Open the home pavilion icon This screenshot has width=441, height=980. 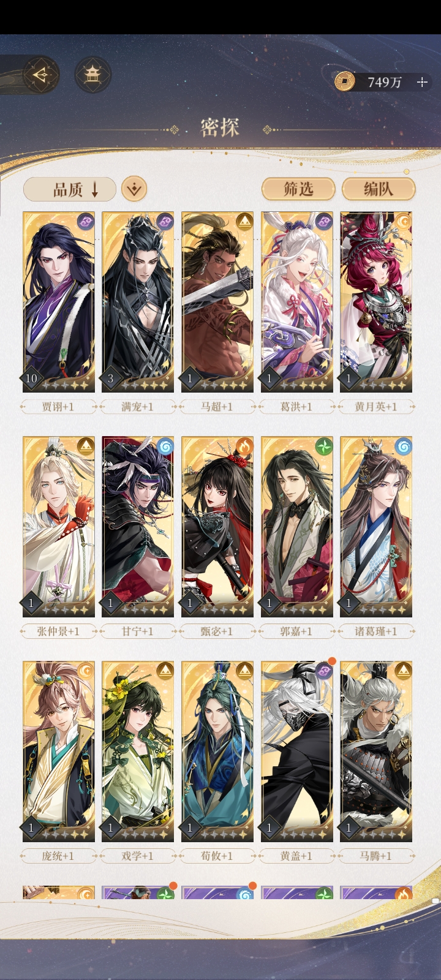tap(92, 75)
